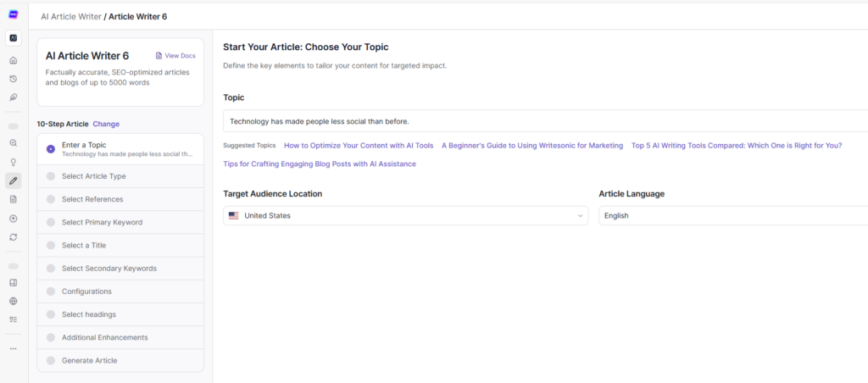Screen dimensions: 868x383
Task: Click the Writesonic logo icon
Action: (x=14, y=14)
